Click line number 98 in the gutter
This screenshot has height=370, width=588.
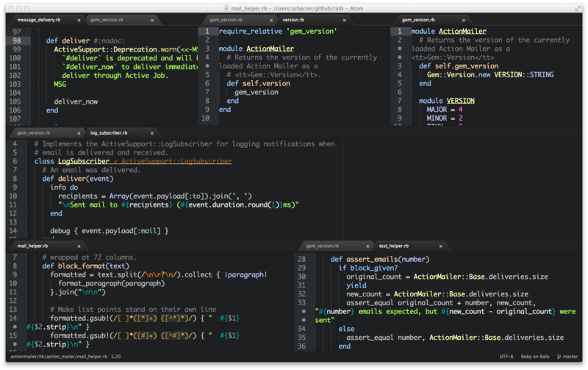[15, 40]
